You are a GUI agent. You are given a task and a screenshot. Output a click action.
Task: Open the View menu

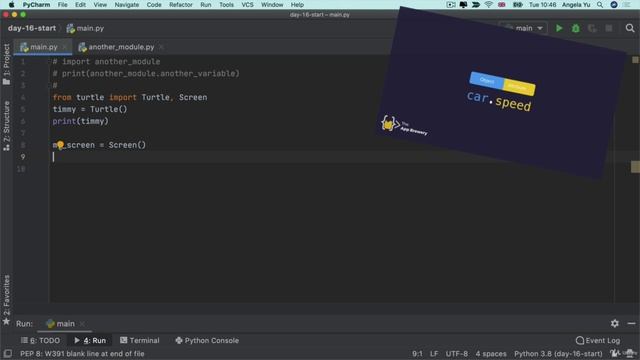[x=100, y=5]
